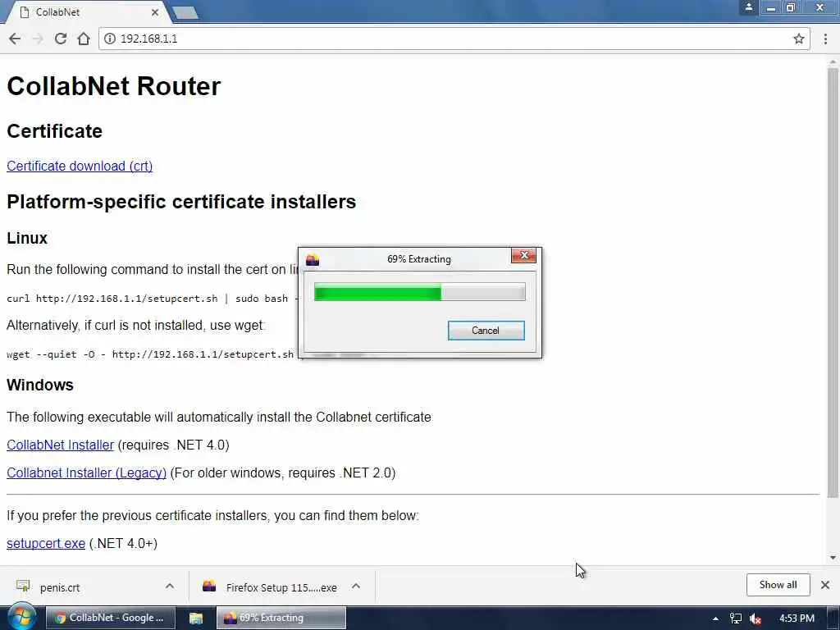Click the network tray icon

coord(736,619)
